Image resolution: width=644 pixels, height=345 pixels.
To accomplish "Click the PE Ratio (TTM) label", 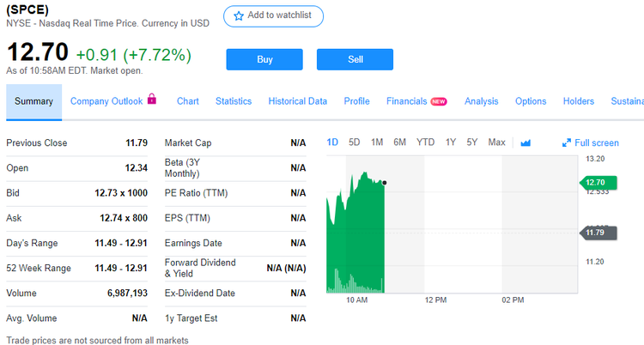I will [197, 193].
